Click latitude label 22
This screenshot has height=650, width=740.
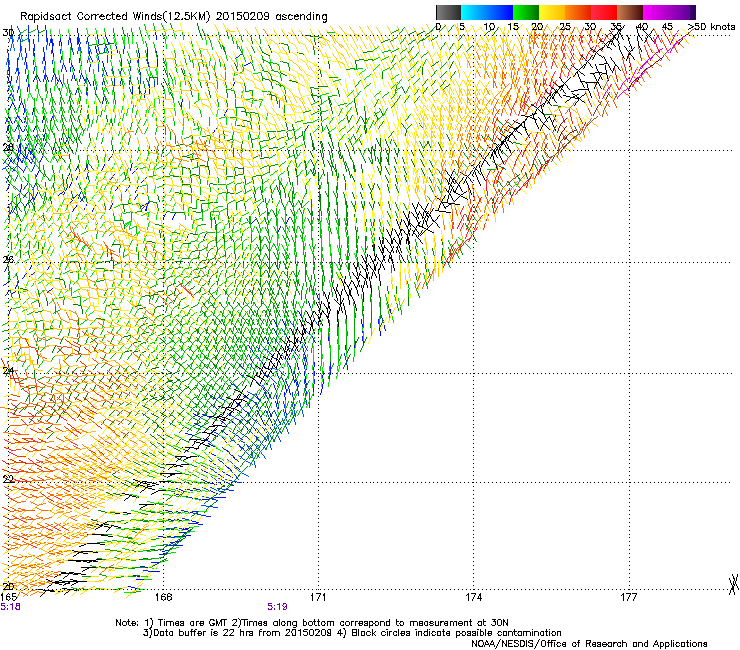[x=8, y=479]
